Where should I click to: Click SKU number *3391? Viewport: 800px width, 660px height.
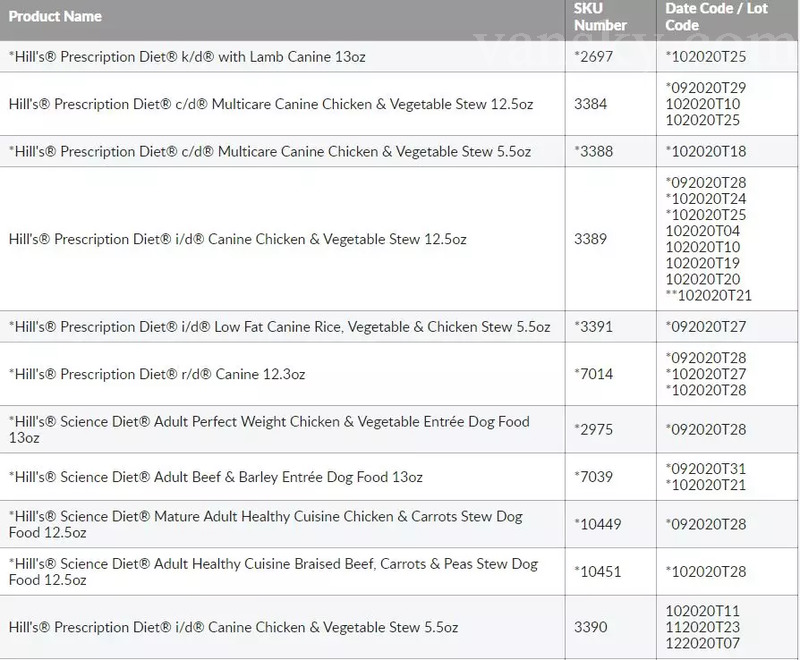592,327
